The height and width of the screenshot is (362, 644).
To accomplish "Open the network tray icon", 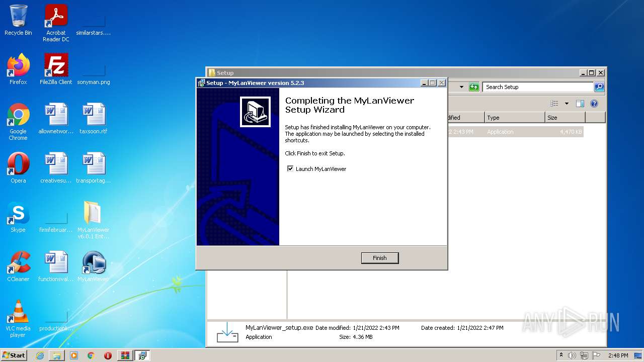I will click(x=584, y=355).
